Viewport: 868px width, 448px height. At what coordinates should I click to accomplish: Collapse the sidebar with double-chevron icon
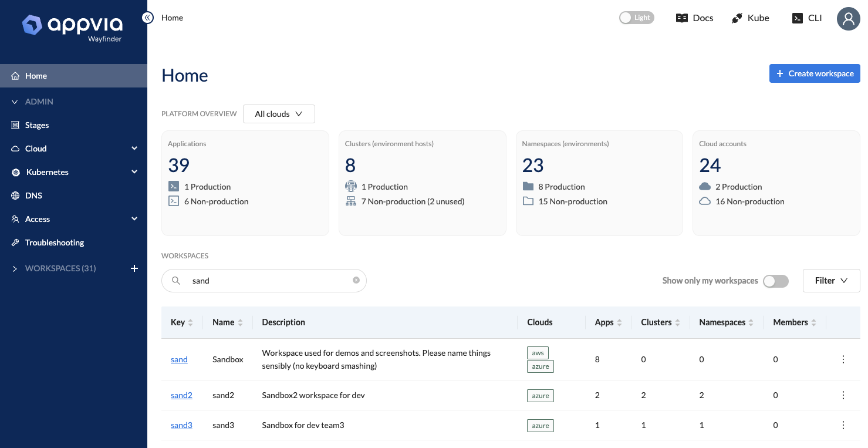(x=148, y=18)
